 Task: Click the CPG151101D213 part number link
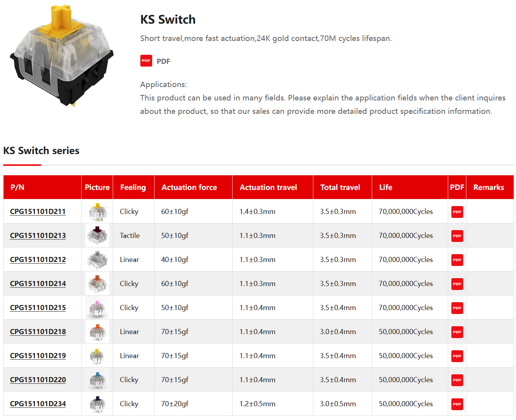(38, 236)
